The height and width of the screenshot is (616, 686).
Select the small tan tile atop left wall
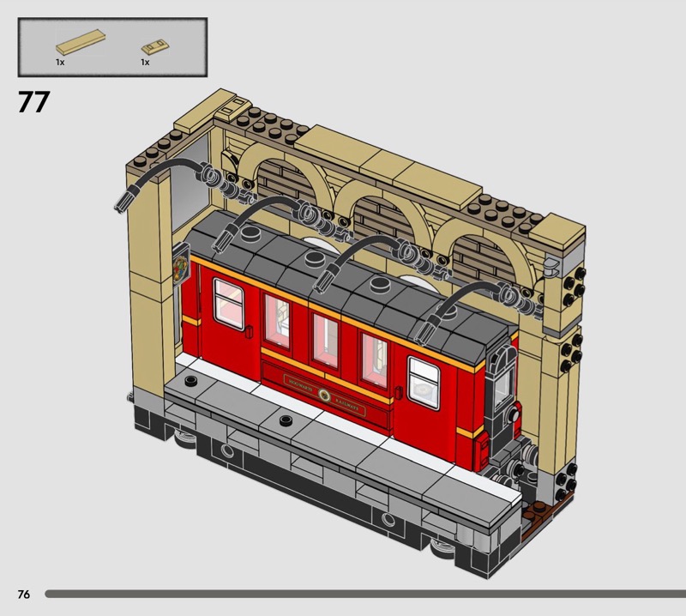[x=230, y=104]
